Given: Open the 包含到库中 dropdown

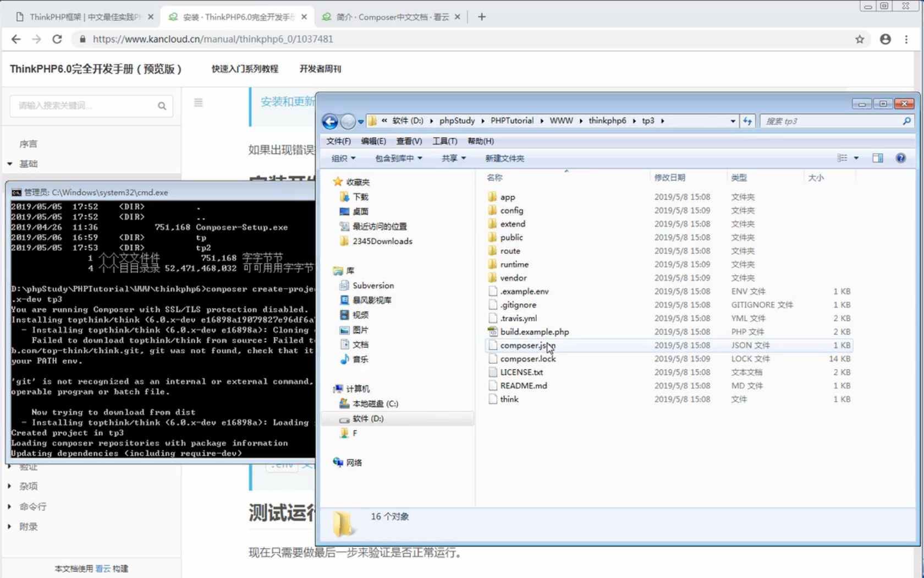Looking at the screenshot, I should point(399,159).
